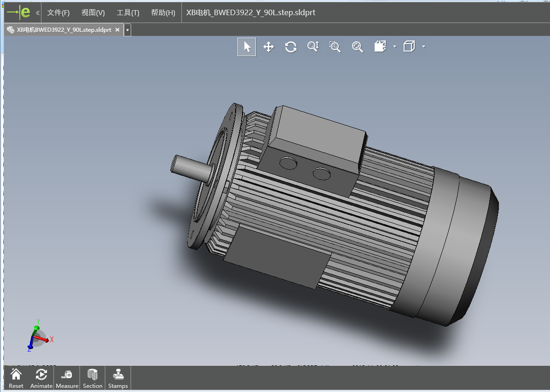Activate the Pan tool
550x392 pixels.
(268, 47)
